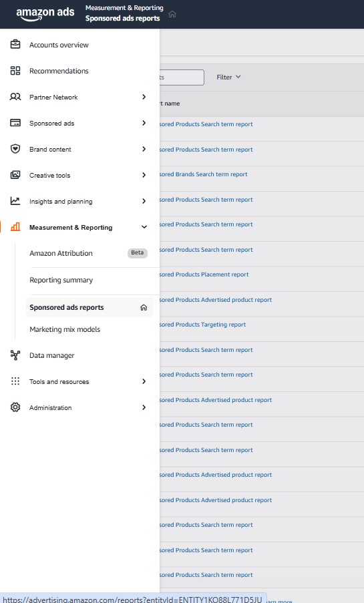Click the Accounts overview briefcase icon
This screenshot has height=603, width=364.
coord(15,45)
